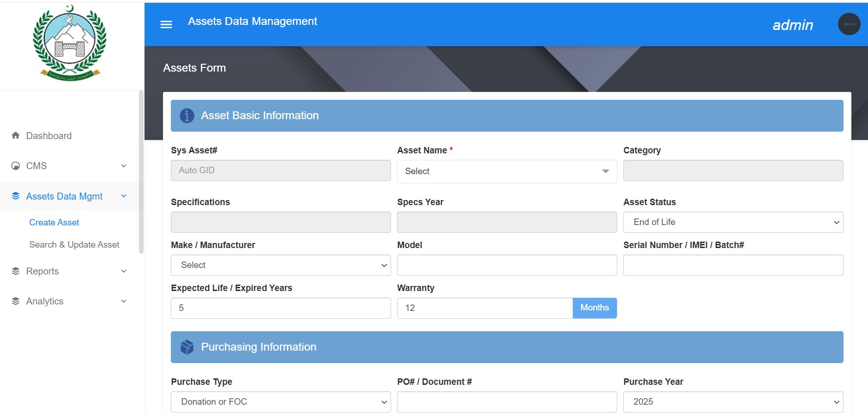Click the government crest logo
The width and height of the screenshot is (868, 413).
(x=70, y=43)
